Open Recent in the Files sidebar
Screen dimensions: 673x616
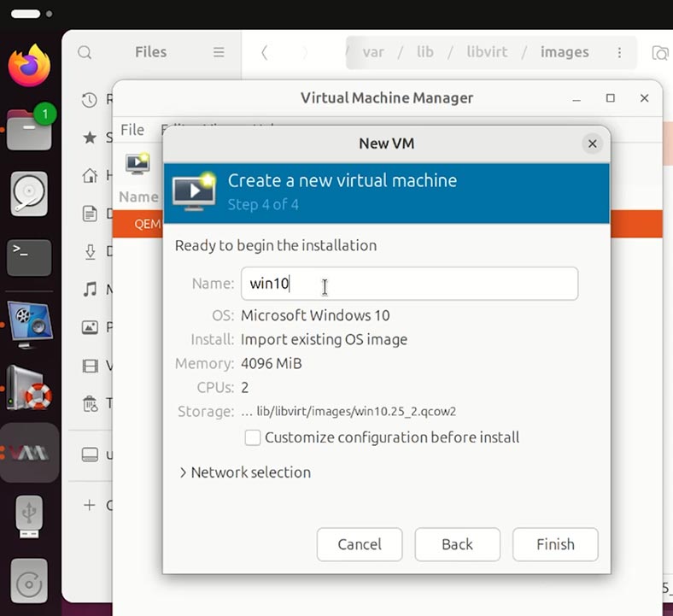(x=90, y=100)
